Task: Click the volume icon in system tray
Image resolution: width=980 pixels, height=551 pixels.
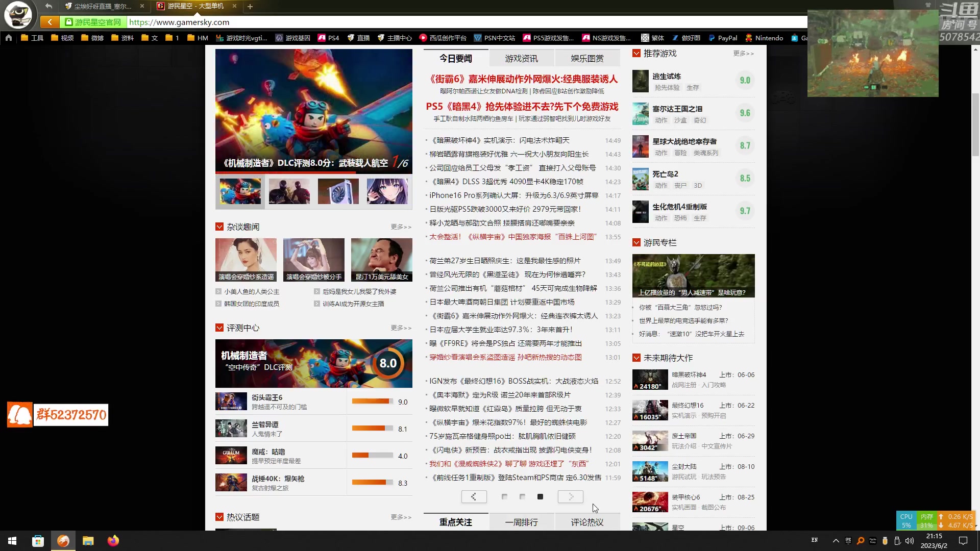Action: pyautogui.click(x=909, y=541)
